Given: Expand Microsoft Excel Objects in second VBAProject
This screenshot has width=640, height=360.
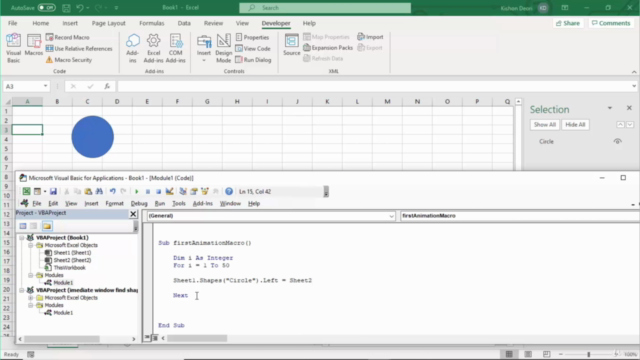Looking at the screenshot, I should coord(31,298).
